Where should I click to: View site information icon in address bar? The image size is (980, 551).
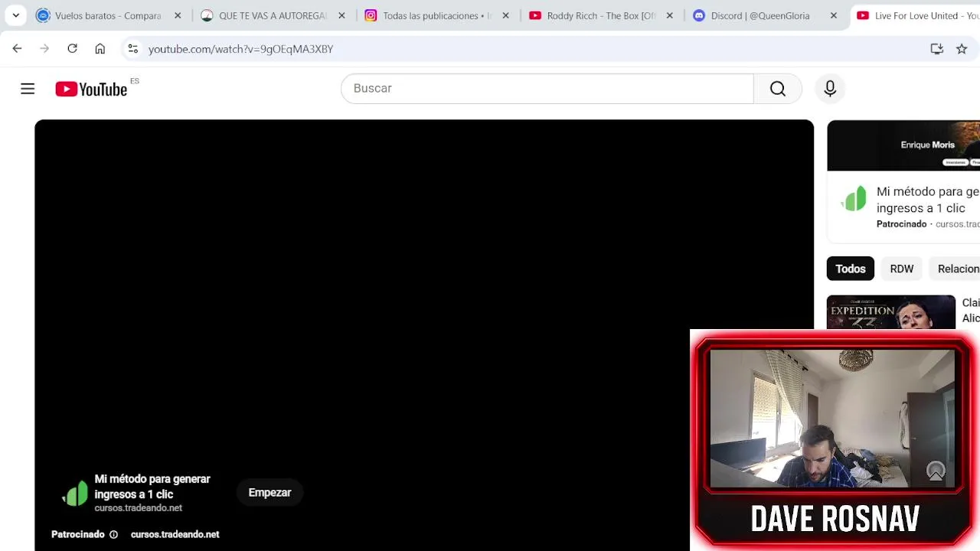click(x=132, y=48)
